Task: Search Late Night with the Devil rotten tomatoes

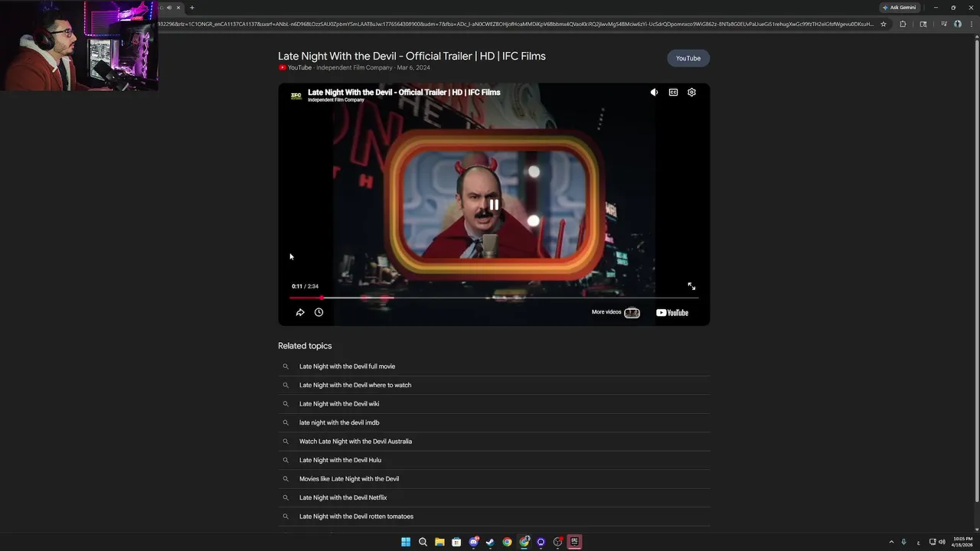Action: pos(494,517)
